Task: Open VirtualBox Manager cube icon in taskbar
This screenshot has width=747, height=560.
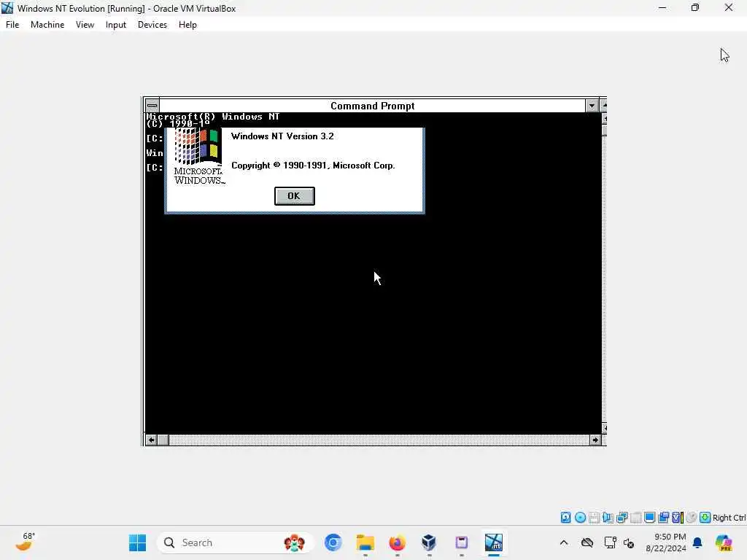Action: coord(429,542)
